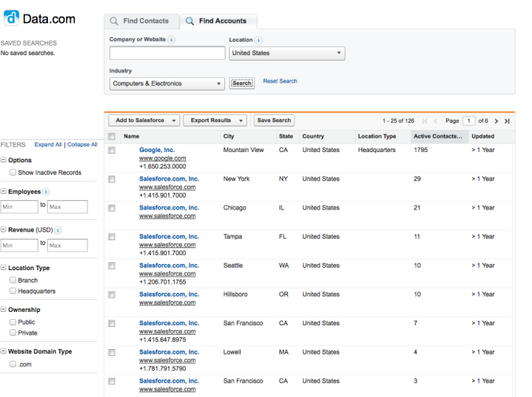Jump to the last results page arrow
This screenshot has width=532, height=397.
[x=507, y=121]
